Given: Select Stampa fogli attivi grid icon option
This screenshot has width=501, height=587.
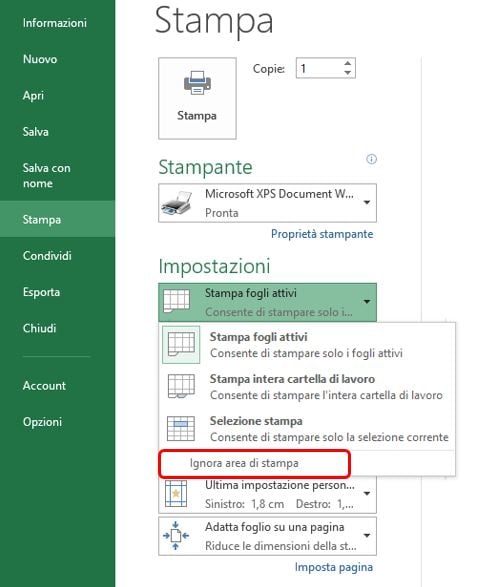Looking at the screenshot, I should 181,345.
